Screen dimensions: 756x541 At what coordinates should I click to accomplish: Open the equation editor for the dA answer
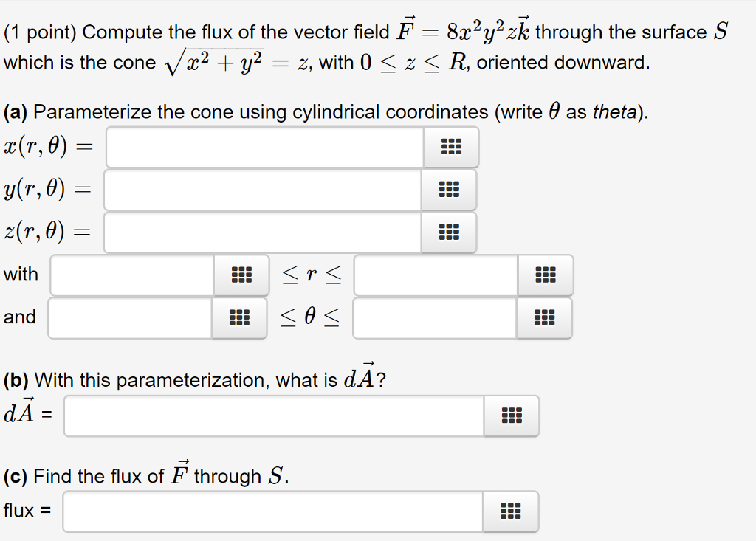[x=512, y=416]
